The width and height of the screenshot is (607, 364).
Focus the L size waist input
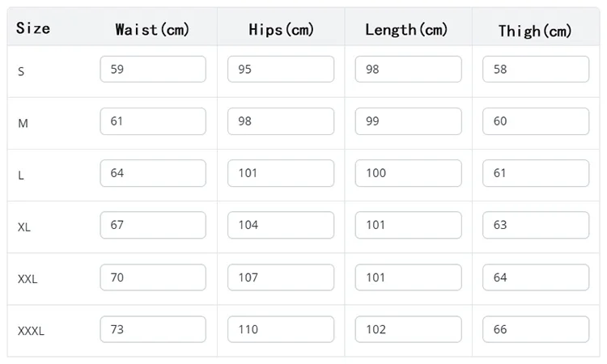point(153,173)
